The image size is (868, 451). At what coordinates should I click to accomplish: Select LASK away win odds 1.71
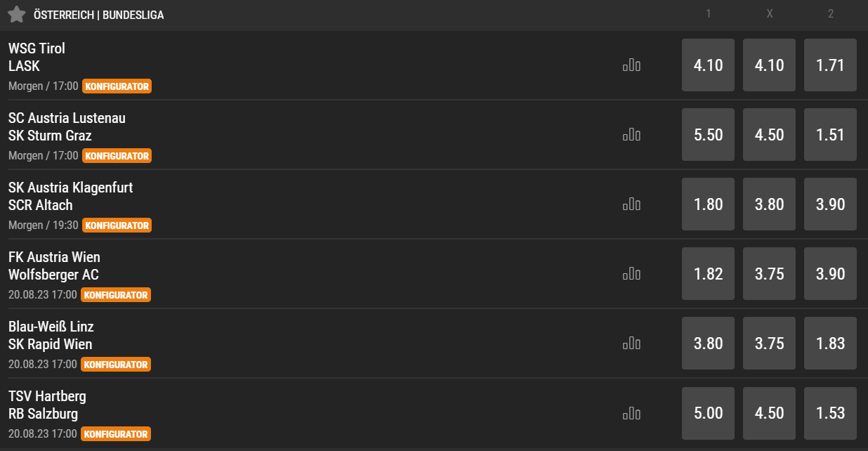(830, 65)
